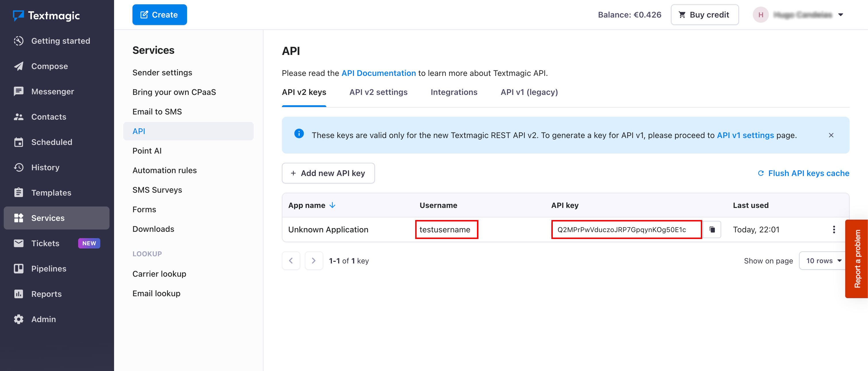Open the Compose page
Image resolution: width=868 pixels, height=371 pixels.
(x=57, y=66)
